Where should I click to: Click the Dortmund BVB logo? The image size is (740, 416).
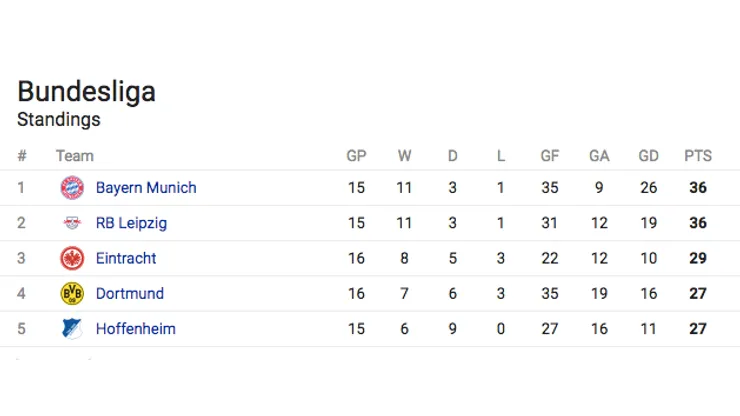point(72,293)
